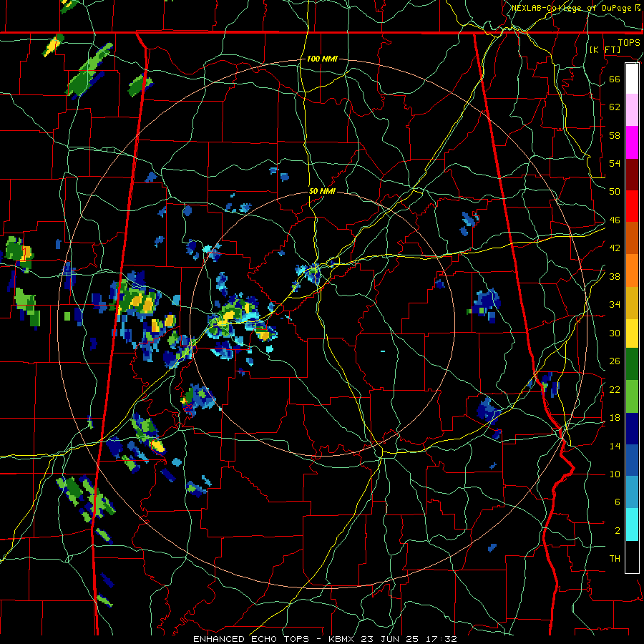
Task: Pick the cyan swatch at the scale bottom
Action: coord(632,525)
